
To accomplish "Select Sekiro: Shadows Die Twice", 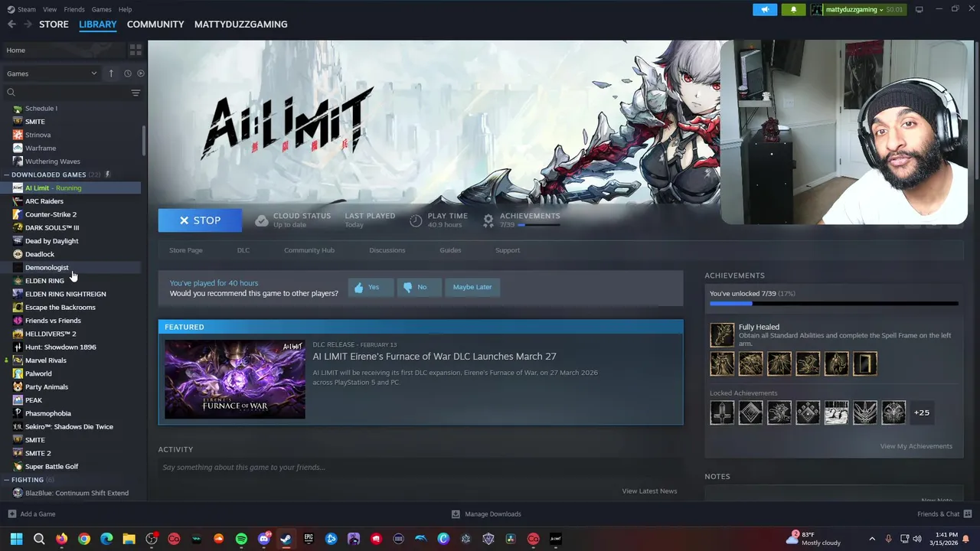I will (x=70, y=427).
